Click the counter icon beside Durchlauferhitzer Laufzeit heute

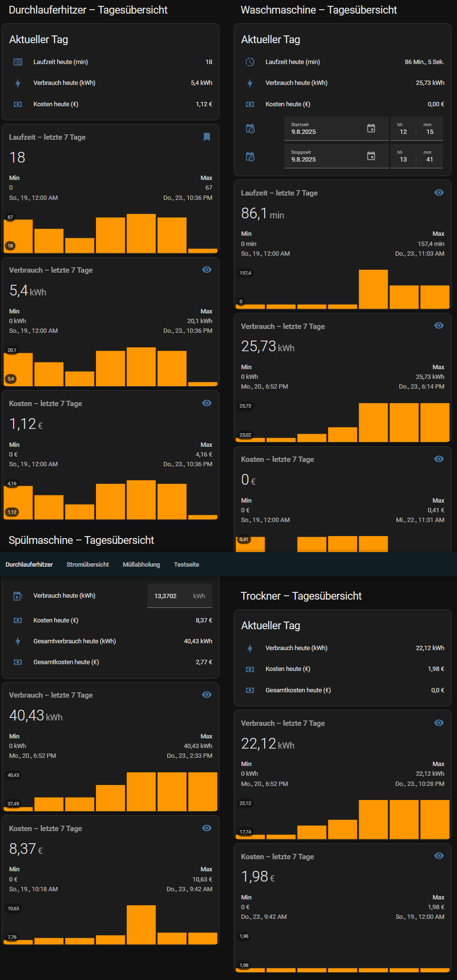18,62
